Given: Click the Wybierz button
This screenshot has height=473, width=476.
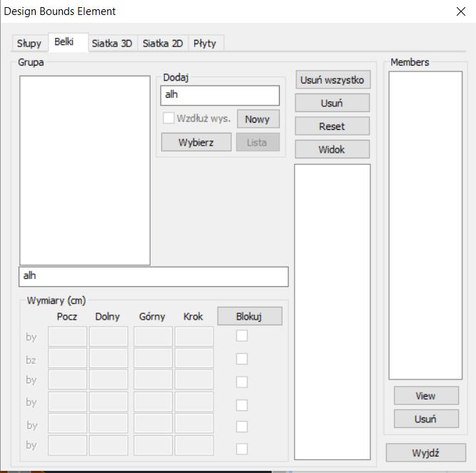Looking at the screenshot, I should click(196, 142).
